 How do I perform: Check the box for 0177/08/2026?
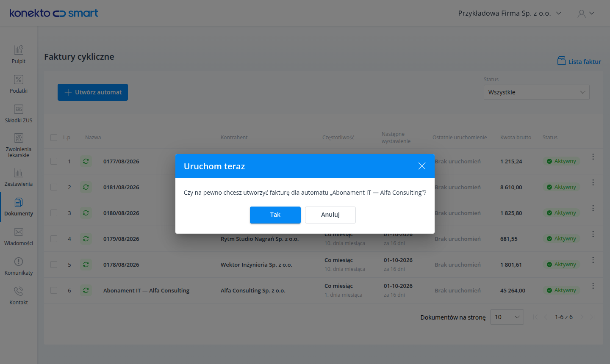[54, 161]
